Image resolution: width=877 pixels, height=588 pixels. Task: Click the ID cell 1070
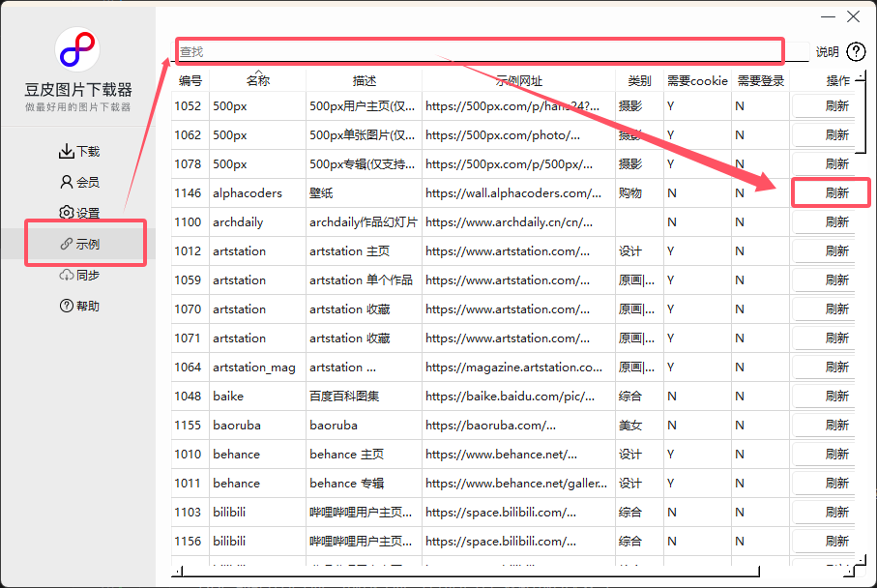pyautogui.click(x=190, y=309)
